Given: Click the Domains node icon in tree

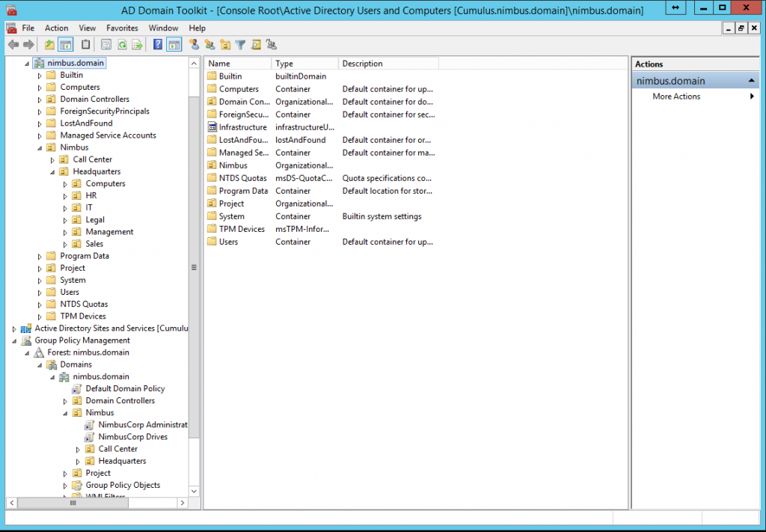Looking at the screenshot, I should (x=52, y=364).
